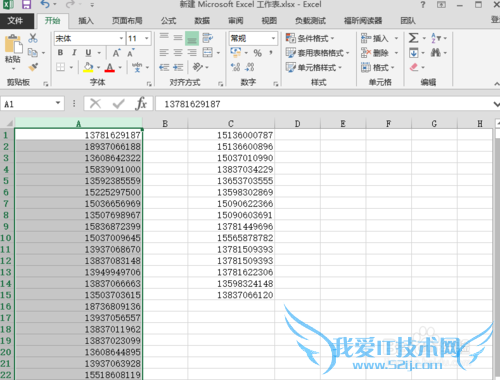Align text left
The image size is (500, 380).
click(164, 53)
